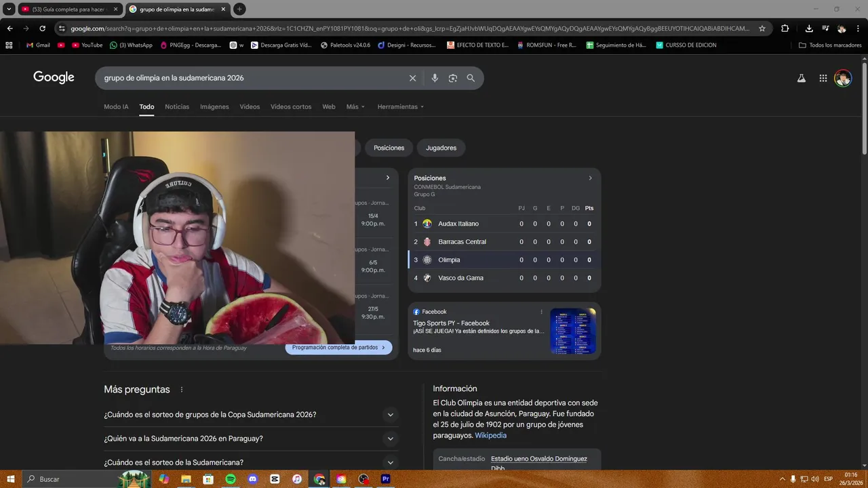Open three-dot options on Facebook result

point(541,312)
